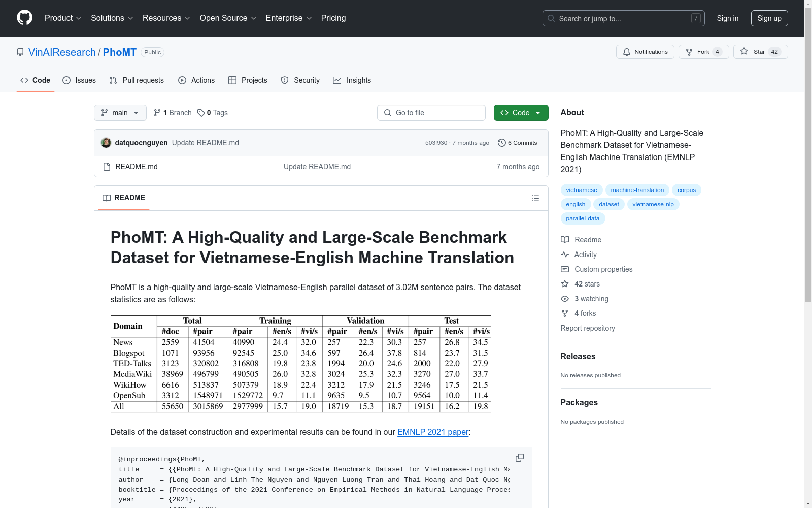Open the green Code dropdown button
Viewport: 812px width, 508px height.
click(x=521, y=113)
